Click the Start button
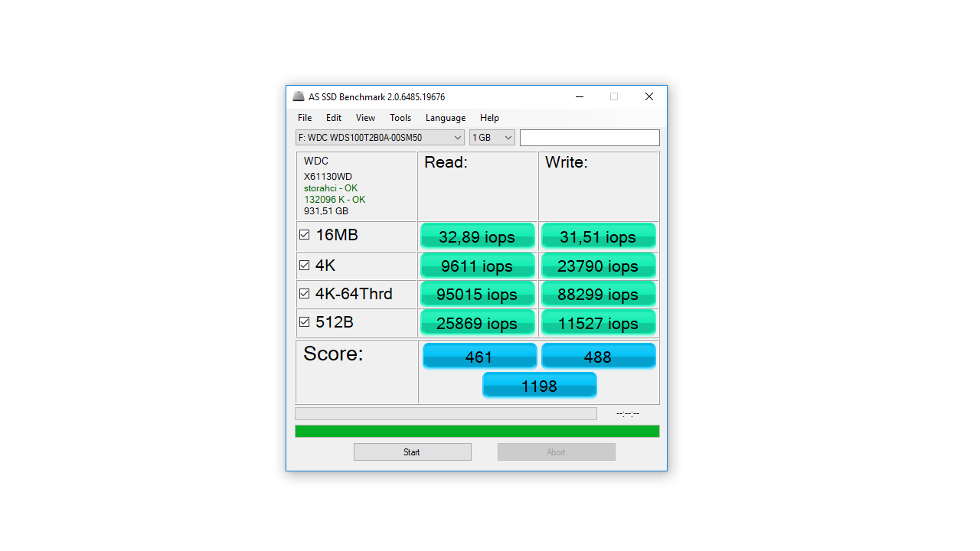Image resolution: width=980 pixels, height=551 pixels. point(413,452)
